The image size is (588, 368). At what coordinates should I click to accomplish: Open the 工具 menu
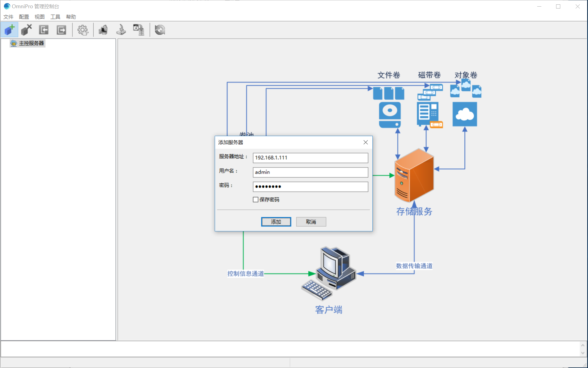[x=55, y=17]
